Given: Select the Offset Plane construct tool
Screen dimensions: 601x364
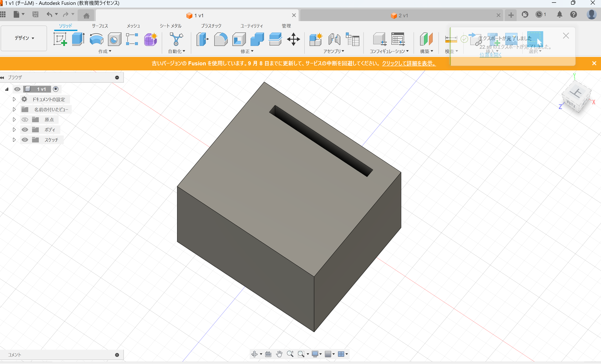Looking at the screenshot, I should coord(426,39).
